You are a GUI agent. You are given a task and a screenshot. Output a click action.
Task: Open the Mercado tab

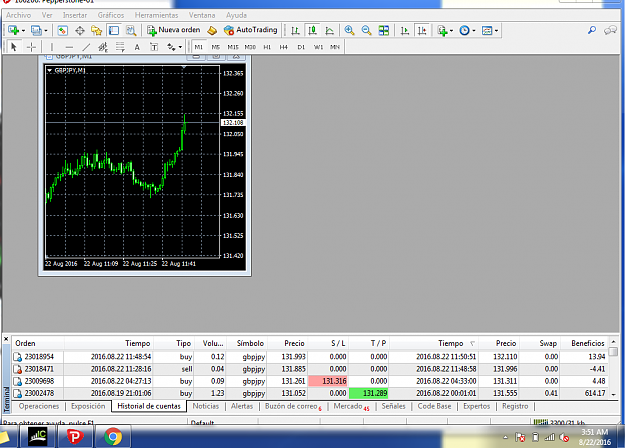[x=351, y=406]
